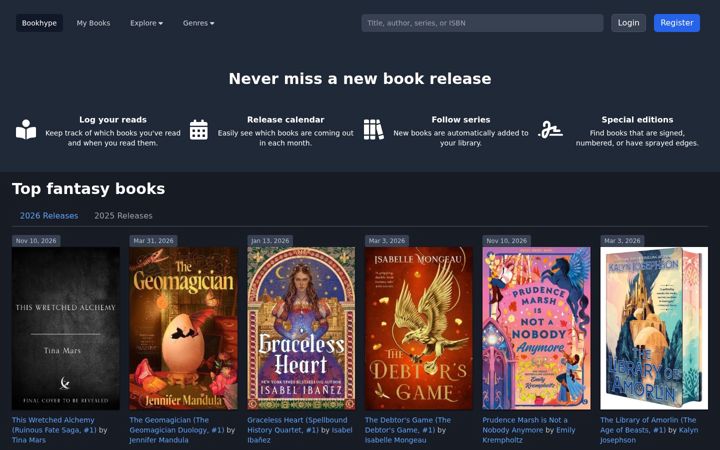Image resolution: width=720 pixels, height=450 pixels.
Task: Follow The Debtor's Game title link
Action: tap(408, 425)
